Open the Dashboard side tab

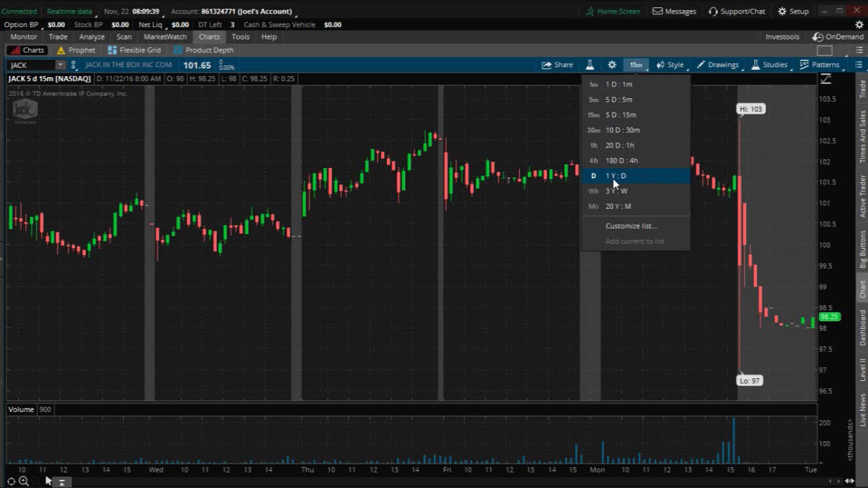(x=863, y=327)
